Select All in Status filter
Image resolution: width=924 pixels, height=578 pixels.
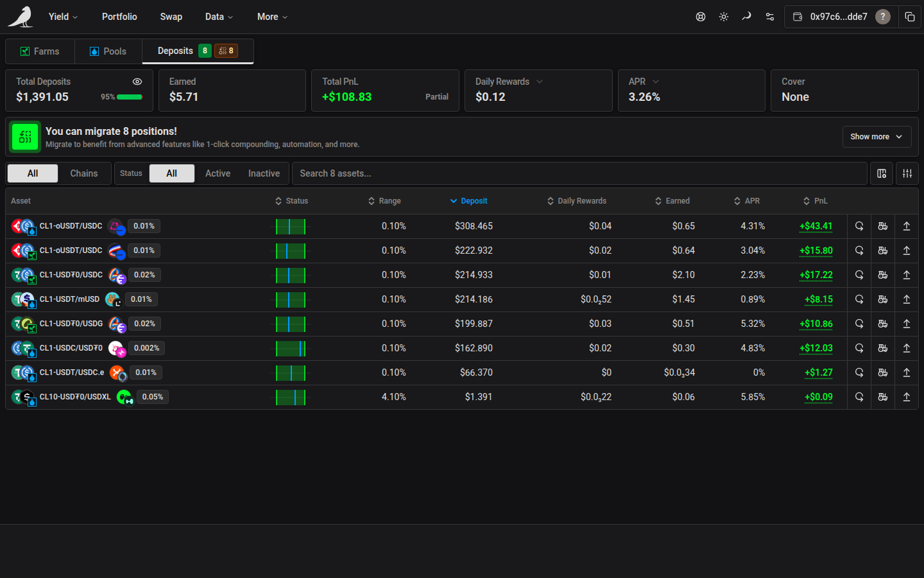click(x=171, y=173)
